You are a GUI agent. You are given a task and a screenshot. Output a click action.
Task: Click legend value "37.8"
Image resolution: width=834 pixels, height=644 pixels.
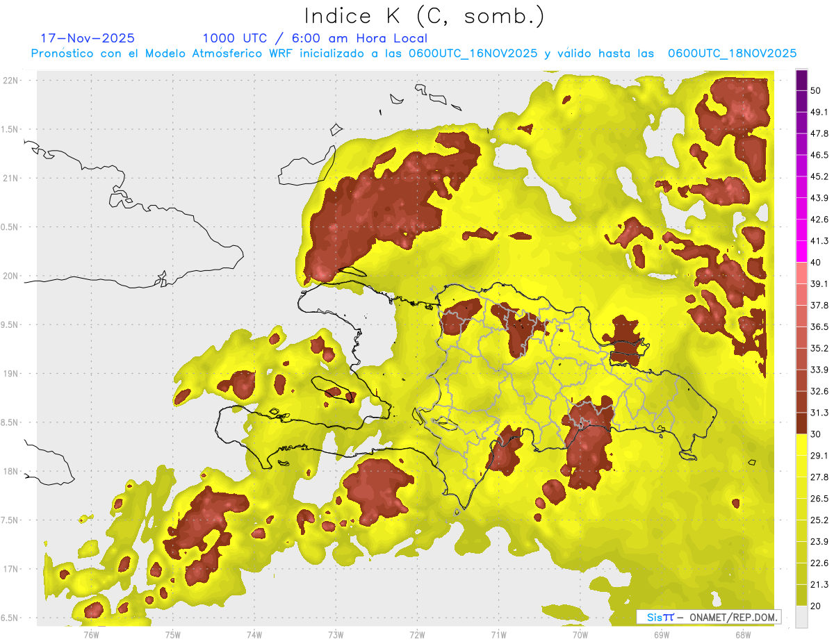[x=819, y=305]
